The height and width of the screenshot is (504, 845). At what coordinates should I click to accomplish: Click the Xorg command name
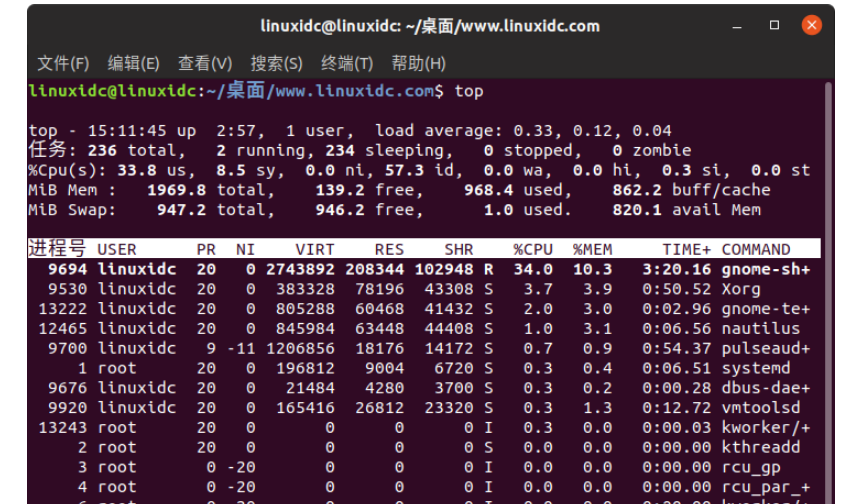point(741,289)
